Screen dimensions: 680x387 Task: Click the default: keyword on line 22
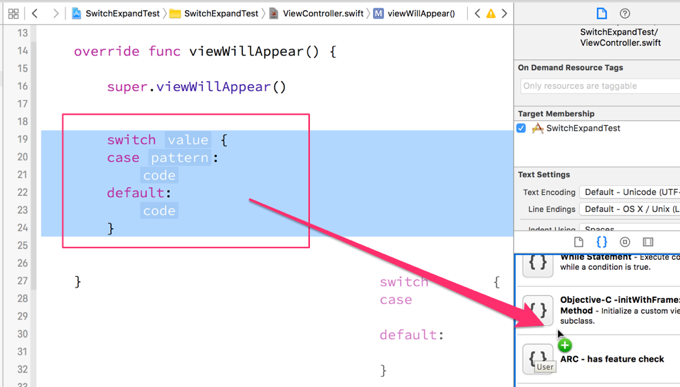139,193
